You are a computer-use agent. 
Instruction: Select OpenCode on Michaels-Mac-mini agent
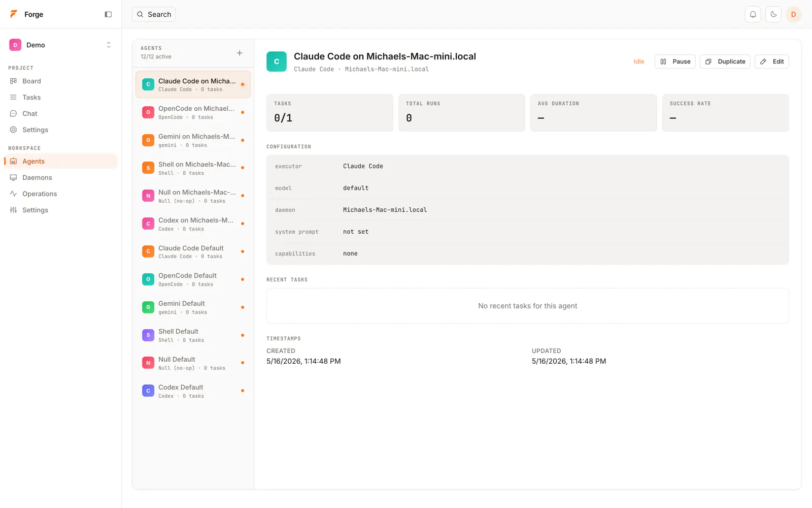pyautogui.click(x=193, y=112)
